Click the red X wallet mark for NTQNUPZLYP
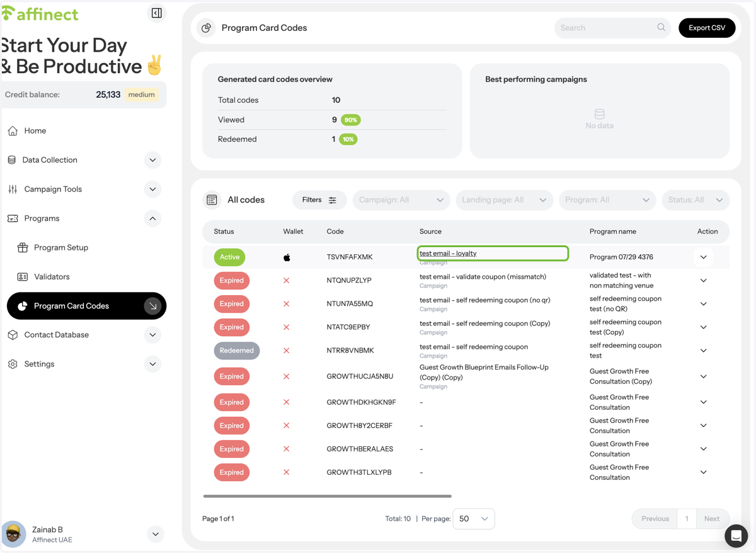756x553 pixels. (287, 281)
